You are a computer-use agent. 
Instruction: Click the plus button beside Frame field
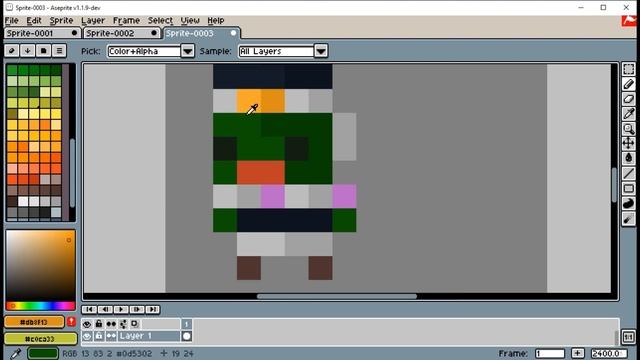pyautogui.click(x=577, y=353)
